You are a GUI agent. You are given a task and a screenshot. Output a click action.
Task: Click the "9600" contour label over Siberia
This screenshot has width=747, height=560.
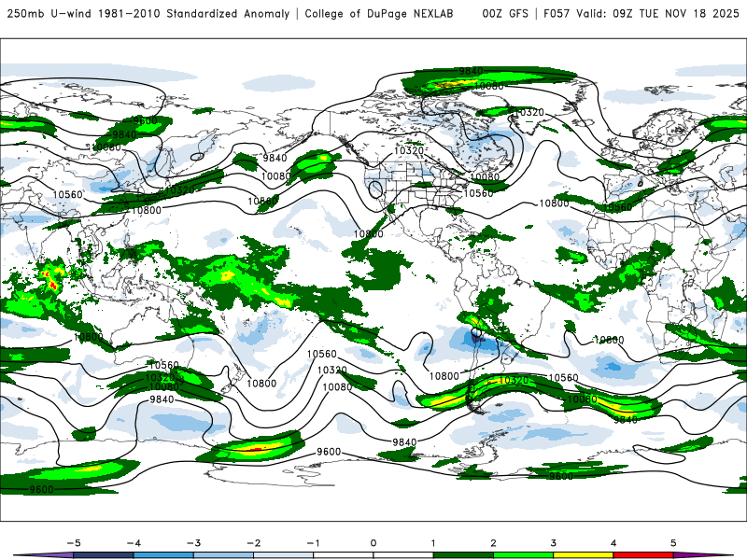point(146,120)
